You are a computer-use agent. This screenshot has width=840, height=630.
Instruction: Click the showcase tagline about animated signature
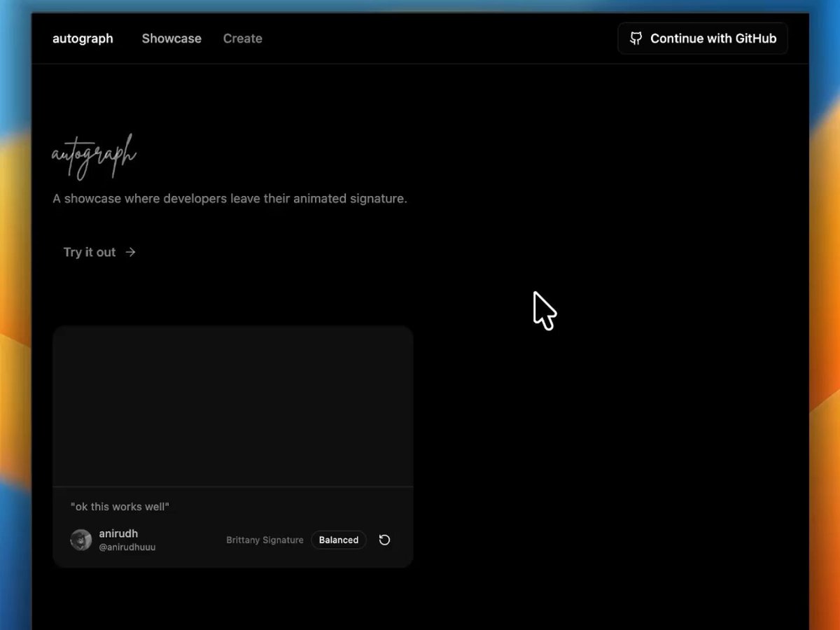(x=230, y=199)
